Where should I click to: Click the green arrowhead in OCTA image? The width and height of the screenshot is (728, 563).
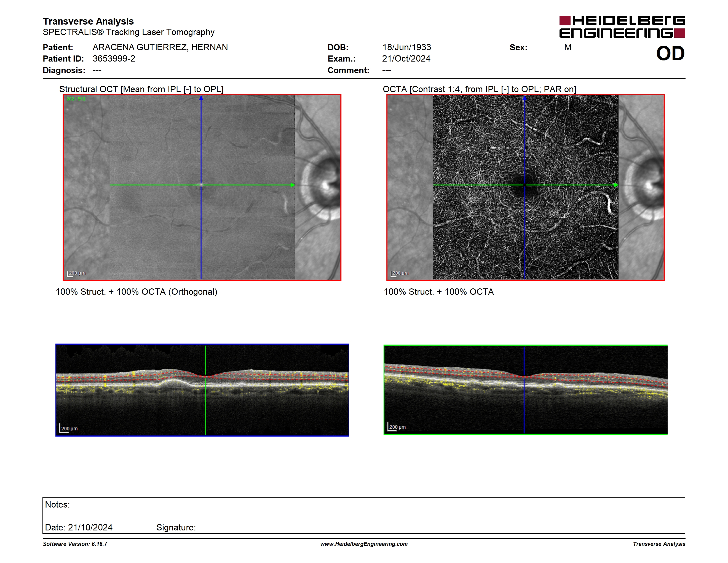click(x=616, y=185)
